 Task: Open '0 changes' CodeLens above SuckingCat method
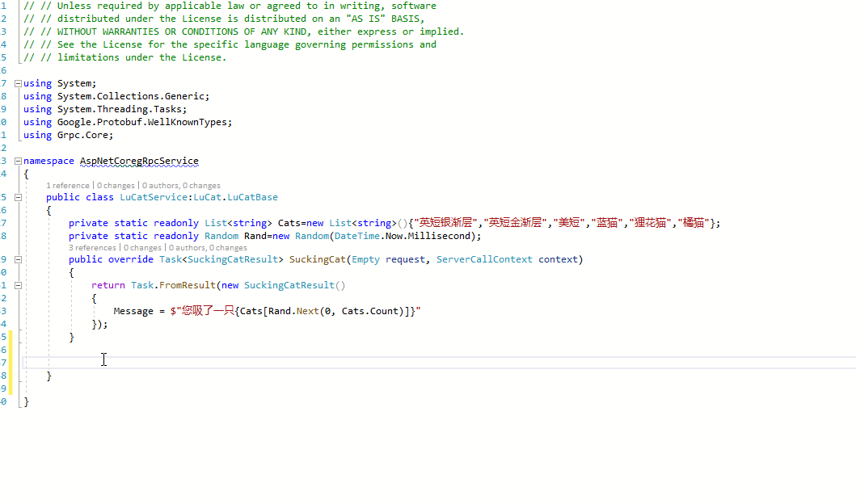[x=142, y=248]
